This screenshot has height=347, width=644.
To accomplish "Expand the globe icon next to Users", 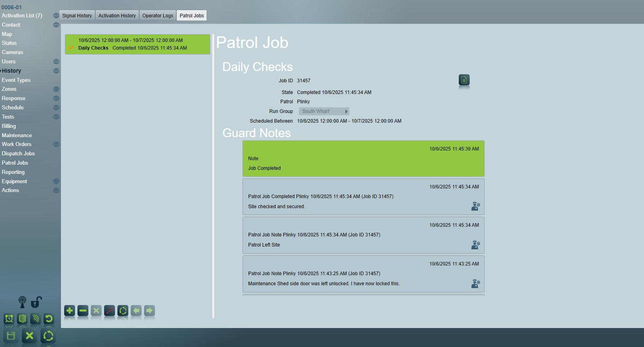I will pos(56,62).
